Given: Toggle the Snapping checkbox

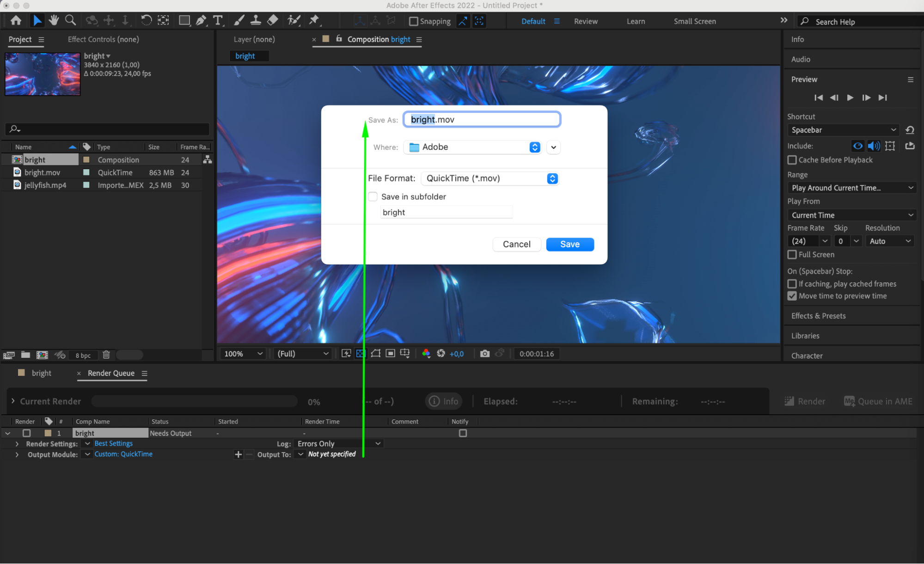Looking at the screenshot, I should tap(414, 21).
